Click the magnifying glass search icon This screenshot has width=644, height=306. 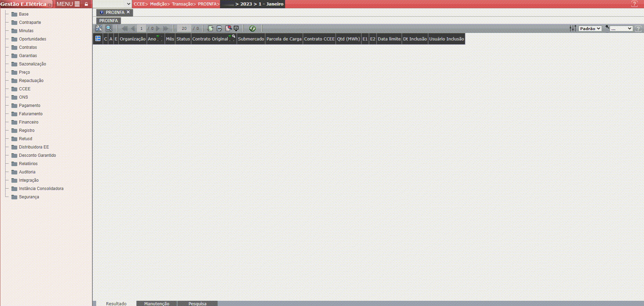tap(109, 28)
